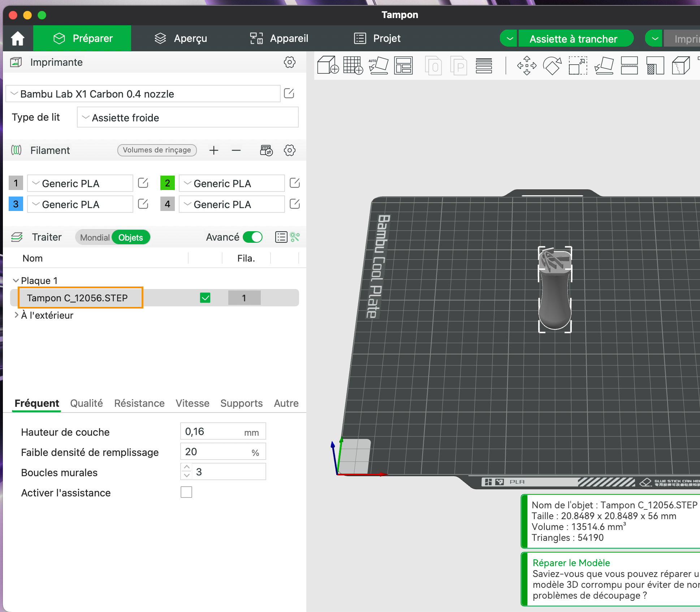This screenshot has width=700, height=612.
Task: Select the Scale tool icon
Action: [x=578, y=65]
